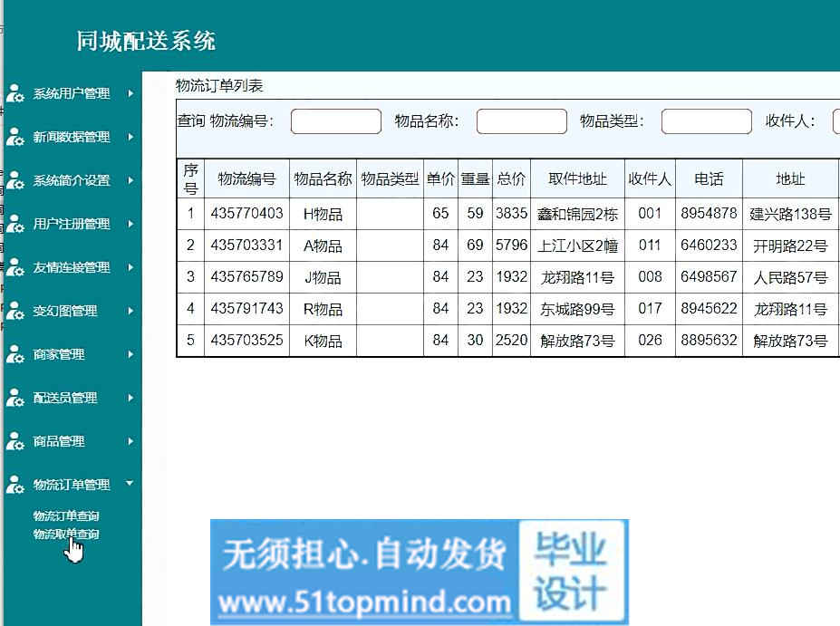Expand the 系统用户管理 arrow
The width and height of the screenshot is (840, 626).
130,93
